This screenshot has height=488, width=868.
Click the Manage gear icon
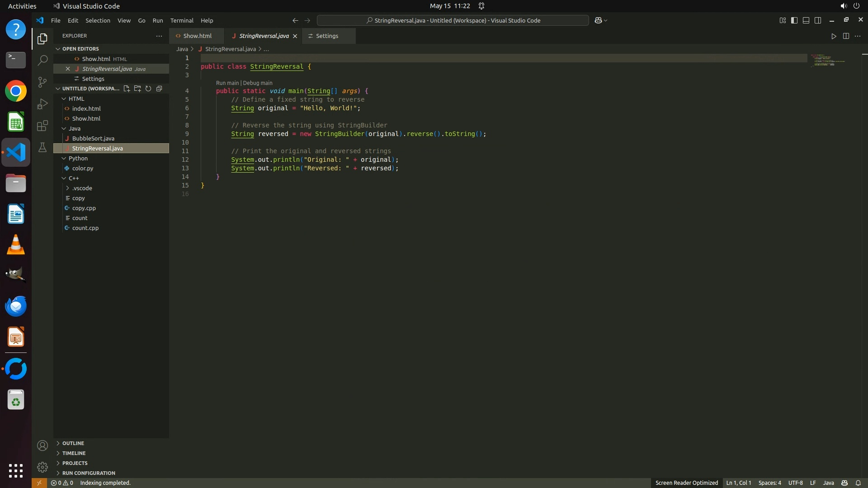[x=42, y=467]
